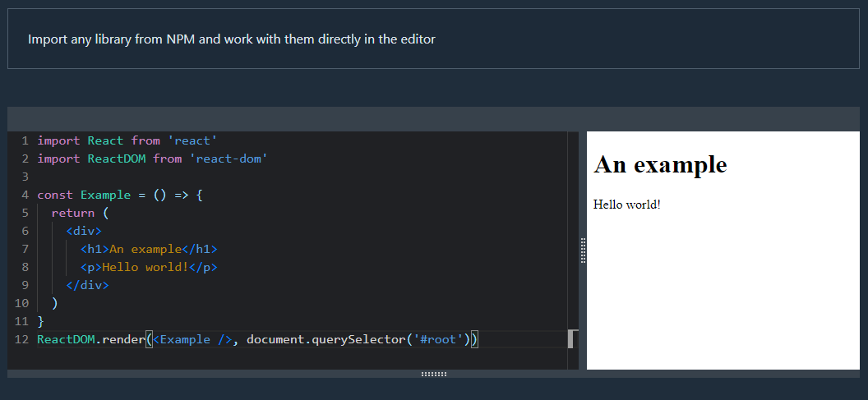The height and width of the screenshot is (400, 868).
Task: Click the 'An example' heading in the preview
Action: (660, 164)
